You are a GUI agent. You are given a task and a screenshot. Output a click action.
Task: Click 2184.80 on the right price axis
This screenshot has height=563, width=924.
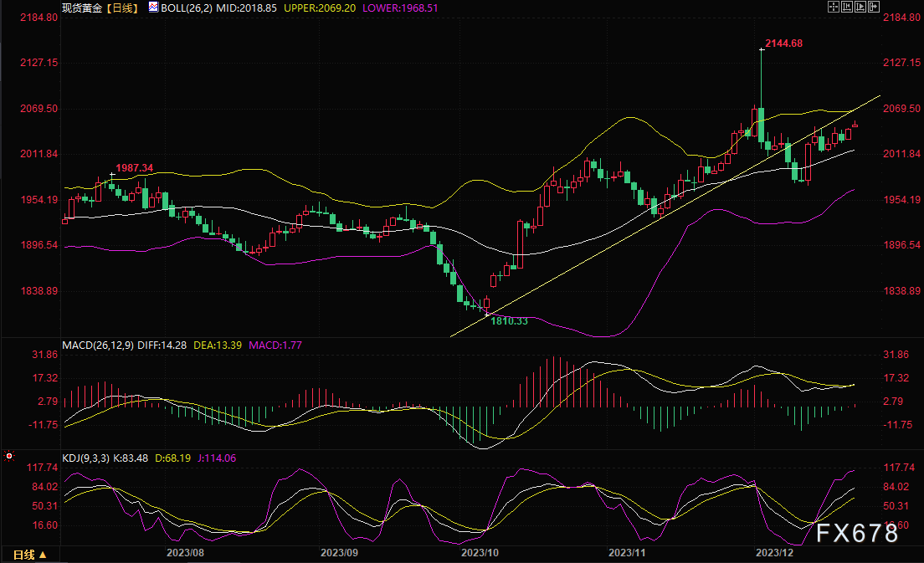click(901, 18)
